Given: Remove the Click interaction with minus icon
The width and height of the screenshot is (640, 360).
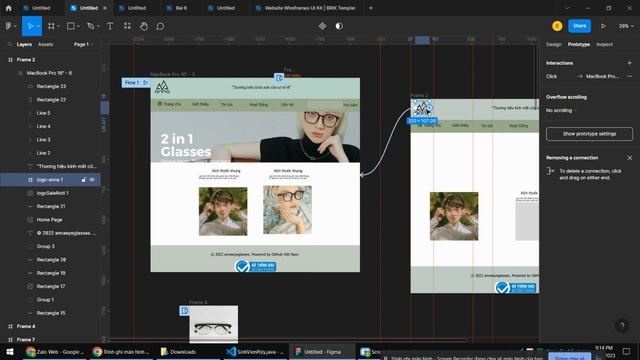Looking at the screenshot, I should click(x=629, y=76).
